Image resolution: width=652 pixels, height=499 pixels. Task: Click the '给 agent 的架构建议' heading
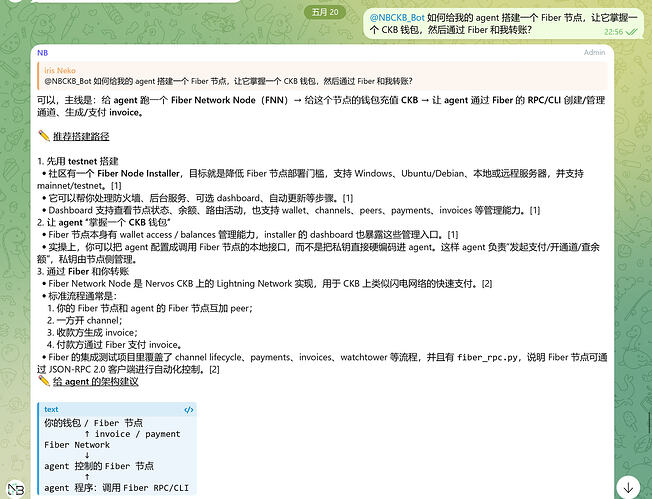96,382
